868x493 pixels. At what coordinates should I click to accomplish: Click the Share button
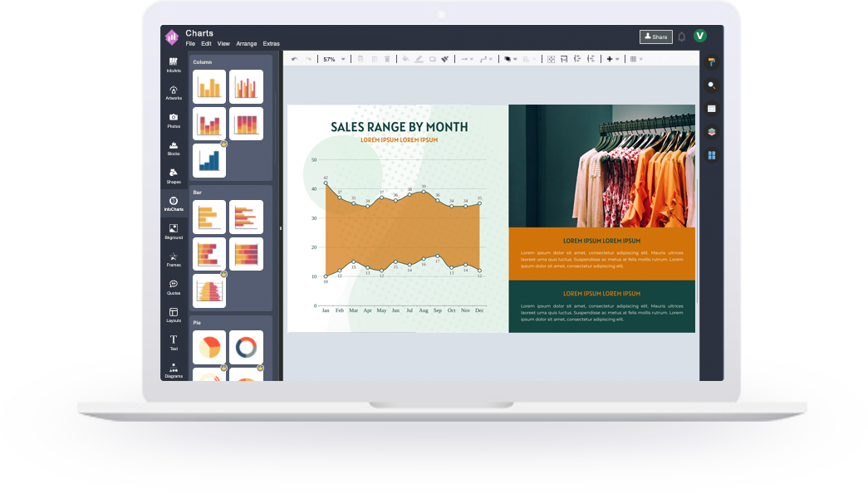[656, 37]
